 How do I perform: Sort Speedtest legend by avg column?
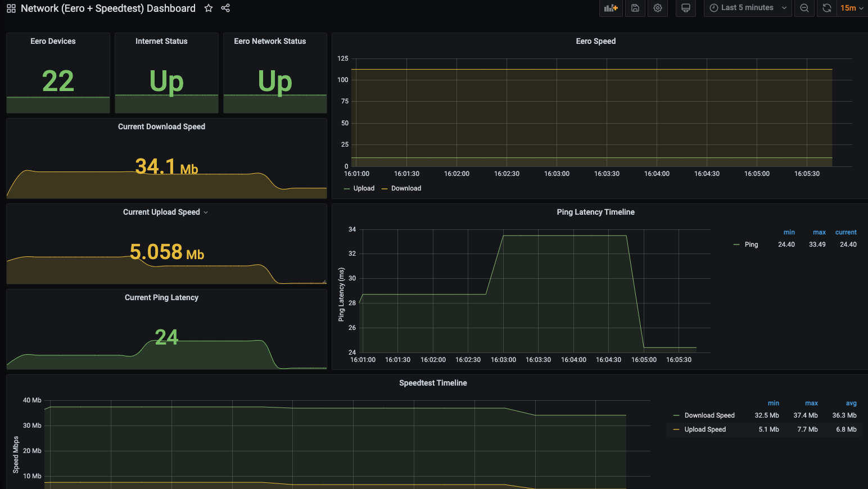point(851,403)
